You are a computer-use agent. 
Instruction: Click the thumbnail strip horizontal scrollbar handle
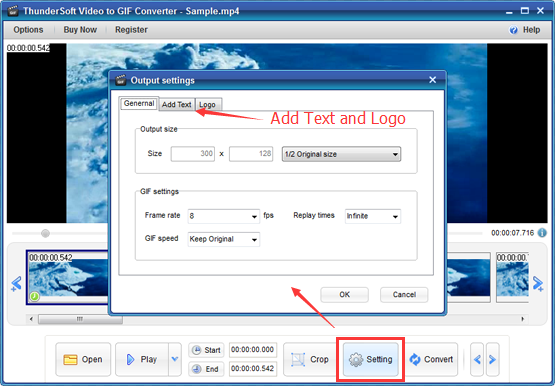click(80, 319)
